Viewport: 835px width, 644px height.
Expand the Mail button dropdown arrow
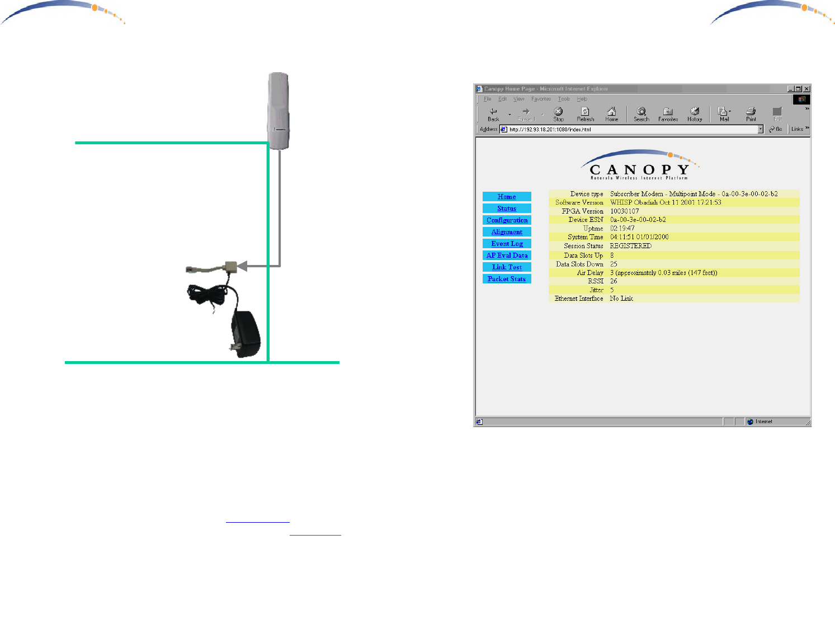coord(730,111)
